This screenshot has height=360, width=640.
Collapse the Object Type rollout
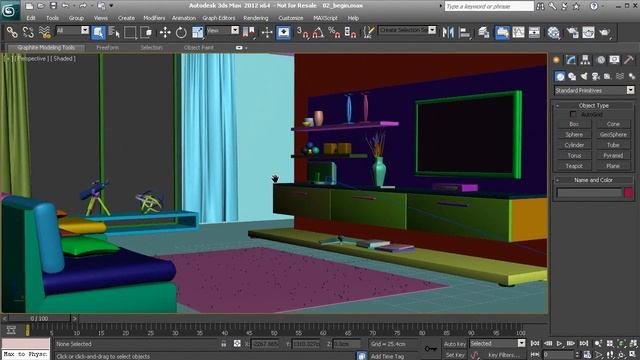pos(594,105)
